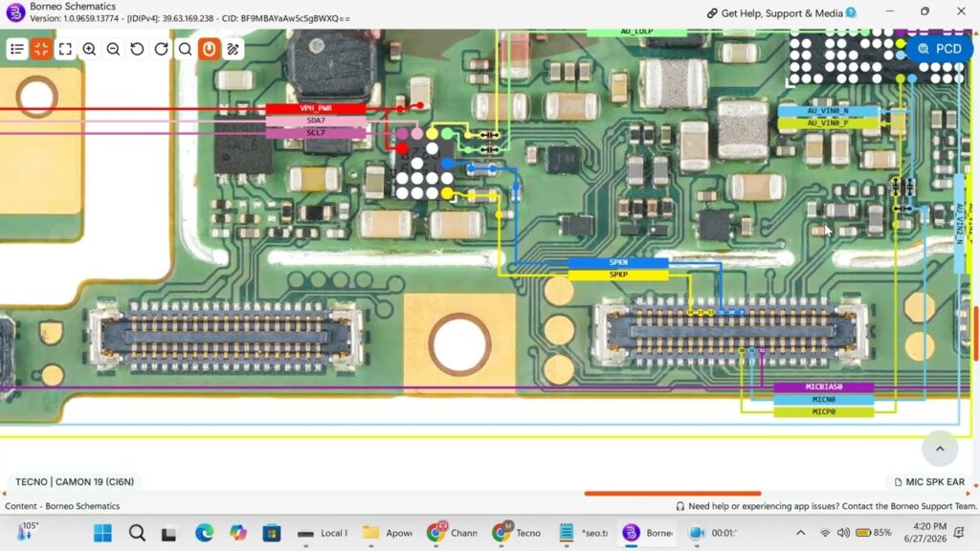Select the AU_VIN0_P net label
The image size is (980, 551).
[828, 123]
